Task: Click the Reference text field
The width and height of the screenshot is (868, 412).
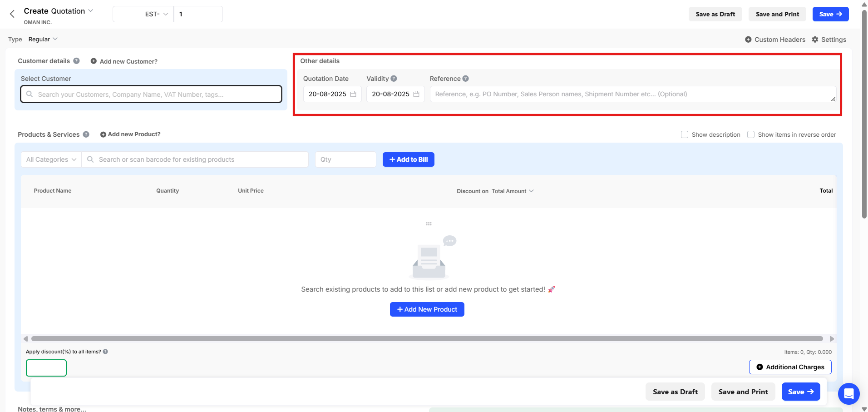Action: [633, 94]
